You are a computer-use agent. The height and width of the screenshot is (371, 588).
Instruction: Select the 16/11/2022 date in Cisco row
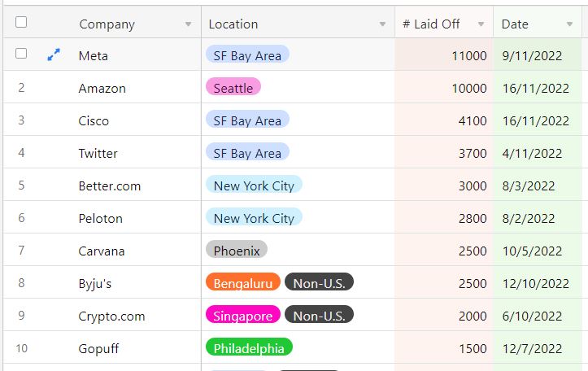(538, 120)
